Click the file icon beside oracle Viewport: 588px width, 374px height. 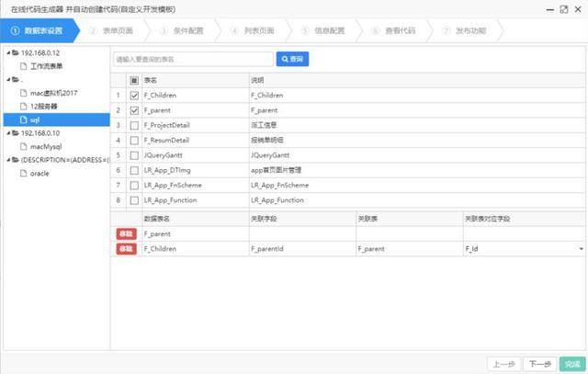click(x=24, y=174)
